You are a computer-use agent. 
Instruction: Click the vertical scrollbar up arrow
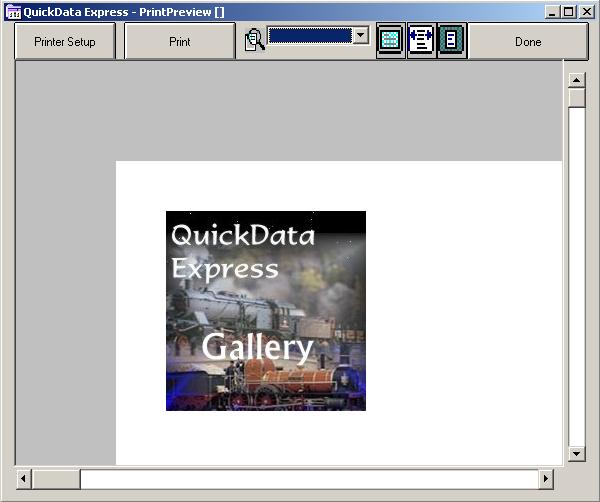tap(576, 80)
